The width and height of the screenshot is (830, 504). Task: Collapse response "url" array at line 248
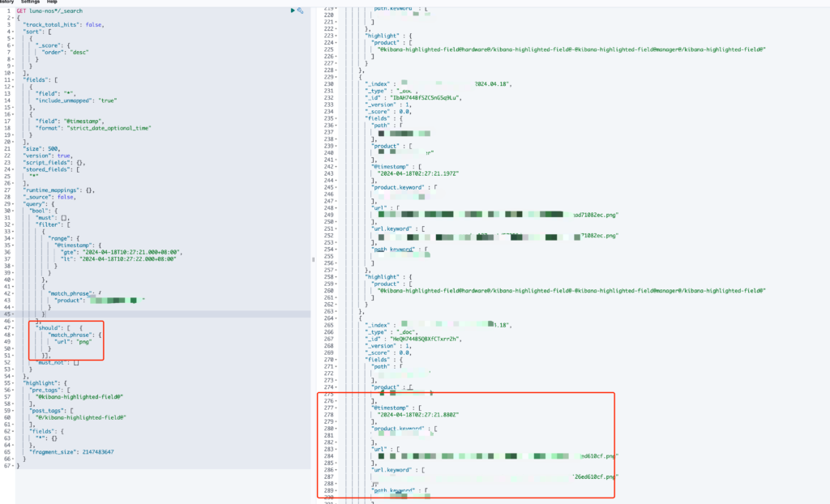click(336, 207)
